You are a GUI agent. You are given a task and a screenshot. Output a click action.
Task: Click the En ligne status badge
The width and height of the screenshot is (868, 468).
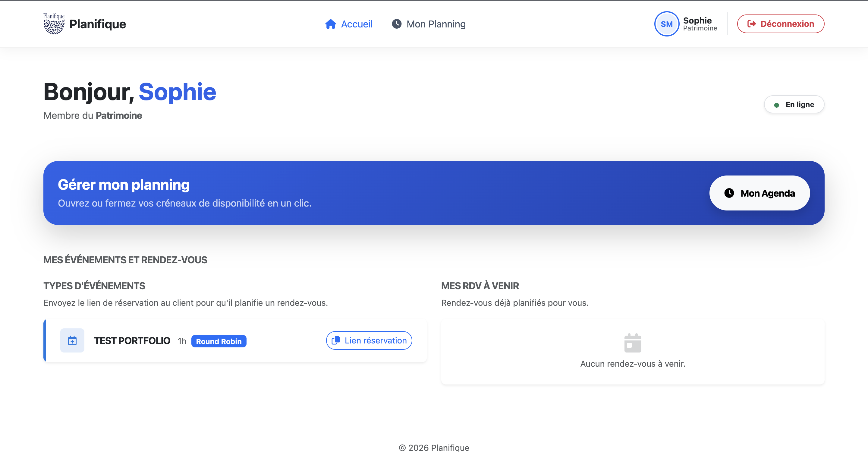point(794,105)
